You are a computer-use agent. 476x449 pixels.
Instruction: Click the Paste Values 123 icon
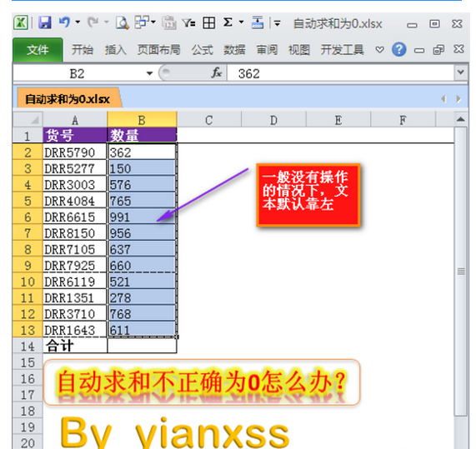coord(168,22)
